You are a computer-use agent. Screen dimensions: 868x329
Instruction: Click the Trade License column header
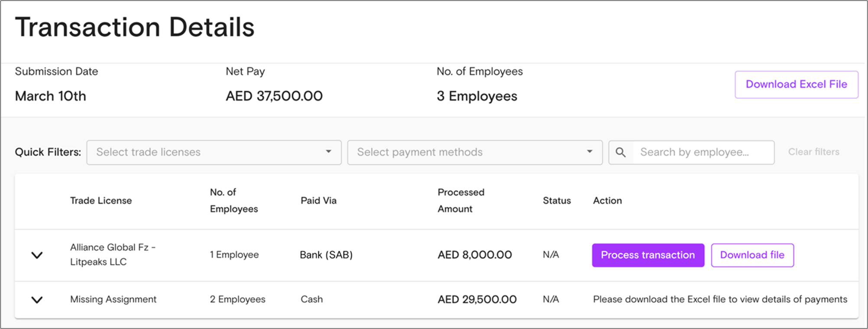point(101,200)
